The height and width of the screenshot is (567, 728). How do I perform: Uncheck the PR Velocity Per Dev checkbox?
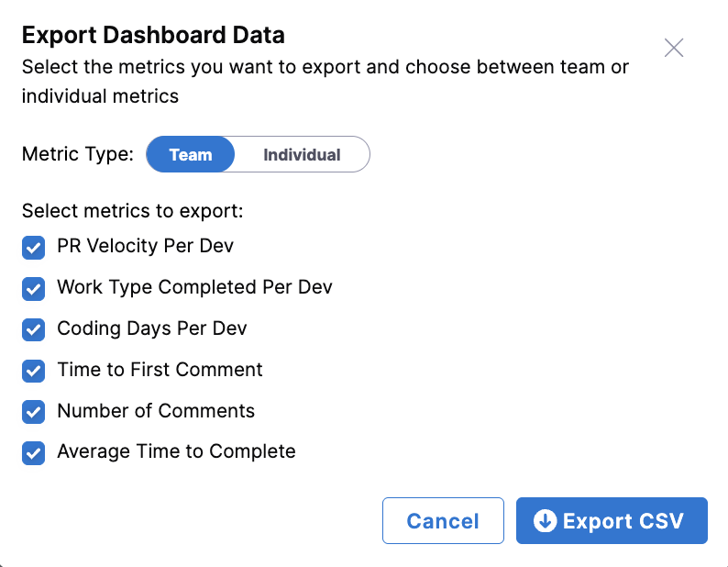coord(34,248)
